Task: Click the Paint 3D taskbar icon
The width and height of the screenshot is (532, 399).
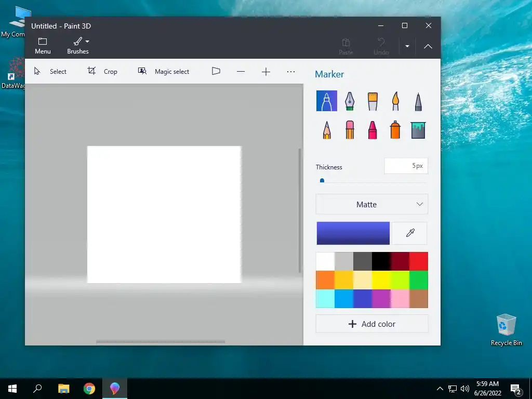Action: 115,389
